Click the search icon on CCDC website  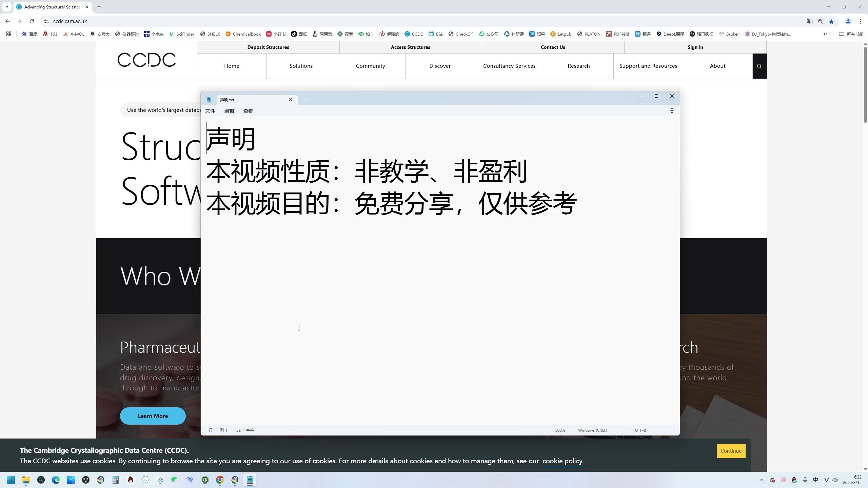click(759, 66)
